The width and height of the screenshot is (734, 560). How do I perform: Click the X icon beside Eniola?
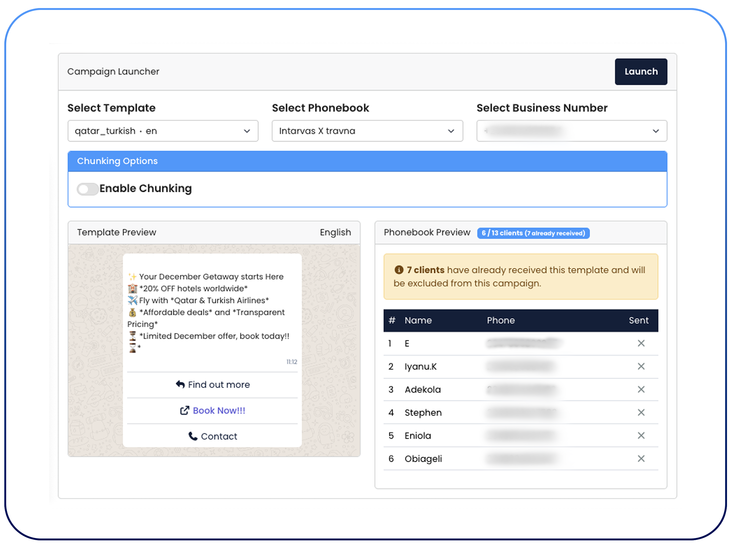point(641,435)
